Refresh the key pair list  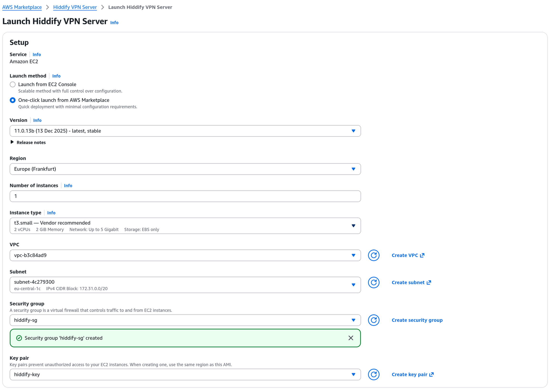click(374, 375)
